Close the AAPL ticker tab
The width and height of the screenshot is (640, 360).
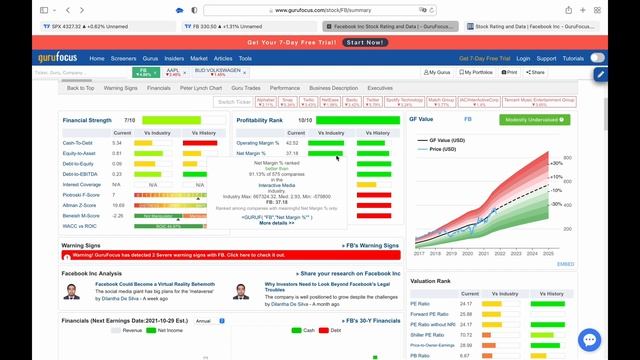tap(184, 73)
